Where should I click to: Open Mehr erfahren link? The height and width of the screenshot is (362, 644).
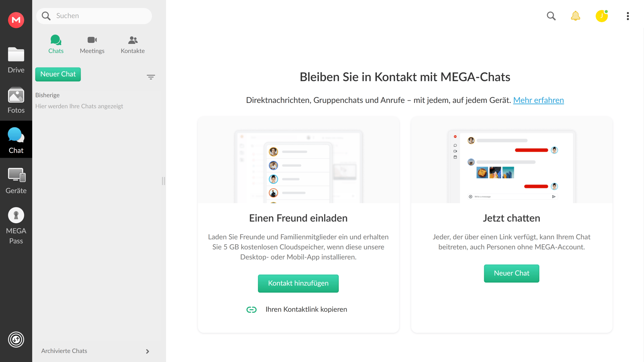[x=538, y=100]
